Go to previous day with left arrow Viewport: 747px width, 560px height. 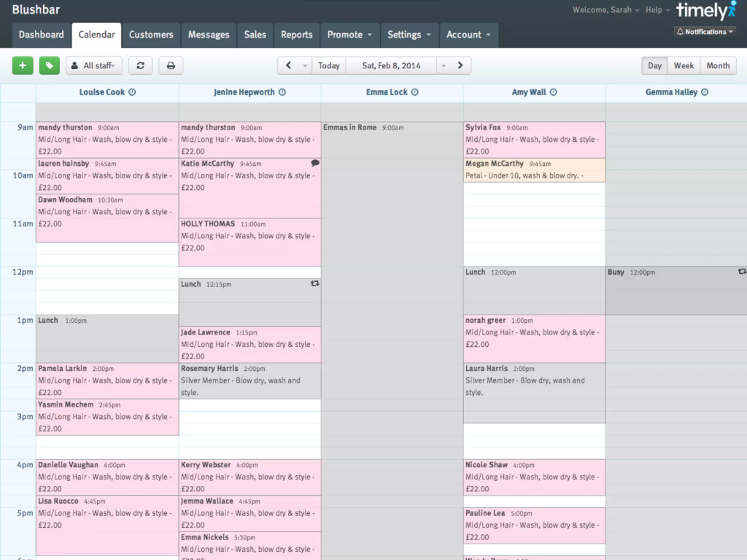pyautogui.click(x=289, y=66)
